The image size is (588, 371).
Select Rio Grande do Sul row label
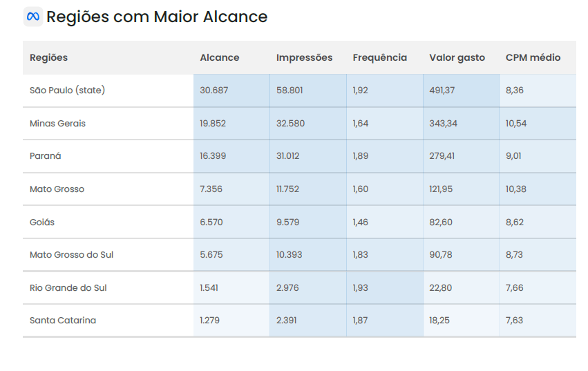click(68, 288)
